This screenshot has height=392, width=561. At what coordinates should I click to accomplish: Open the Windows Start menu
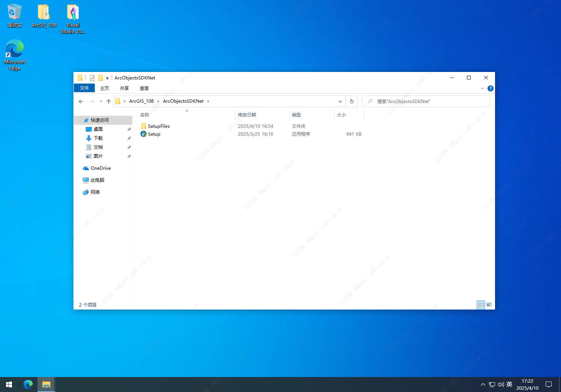tap(9, 385)
